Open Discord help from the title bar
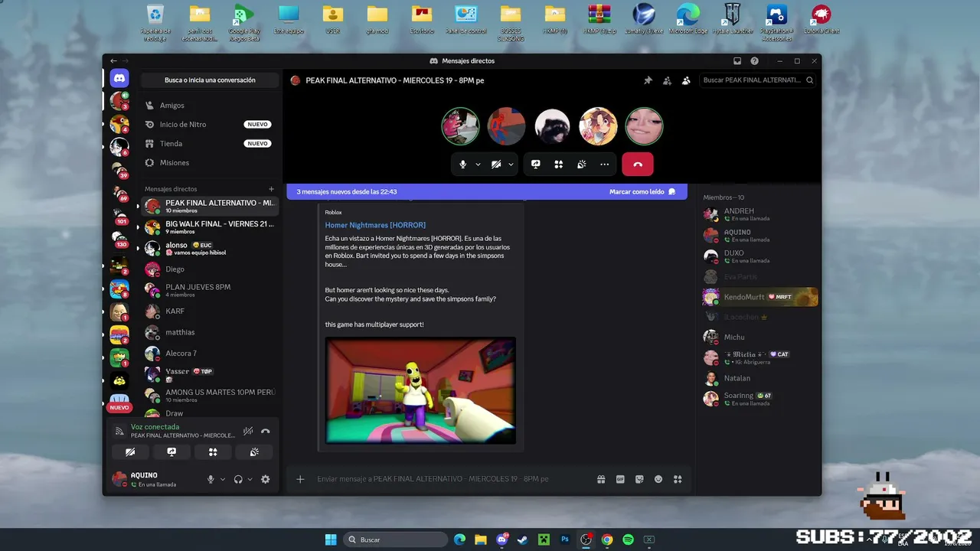980x551 pixels. click(x=755, y=61)
